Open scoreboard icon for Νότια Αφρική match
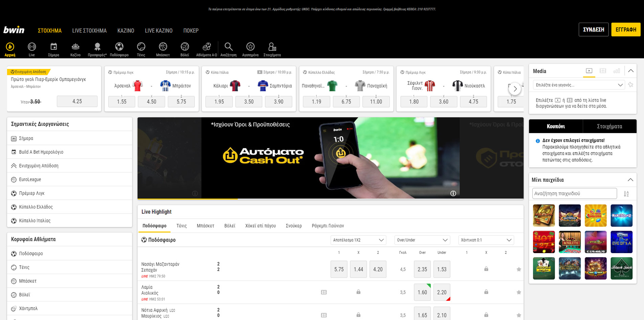The image size is (644, 320). [x=324, y=315]
